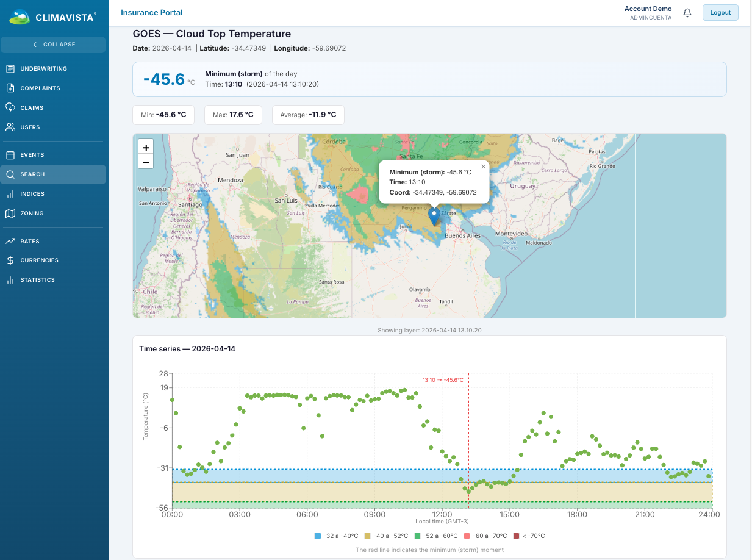Click the Events calendar icon
This screenshot has width=752, height=560.
[x=10, y=155]
